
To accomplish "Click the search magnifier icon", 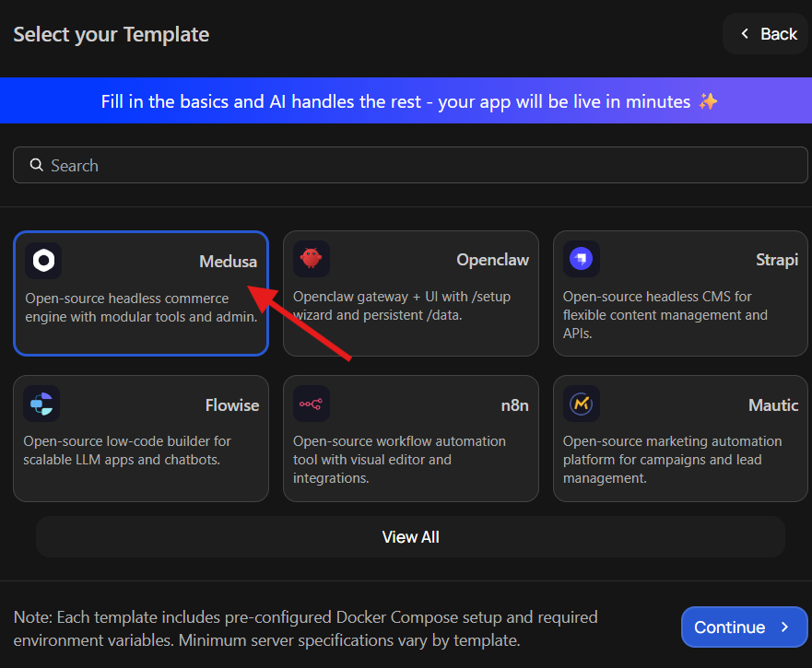I will tap(37, 165).
